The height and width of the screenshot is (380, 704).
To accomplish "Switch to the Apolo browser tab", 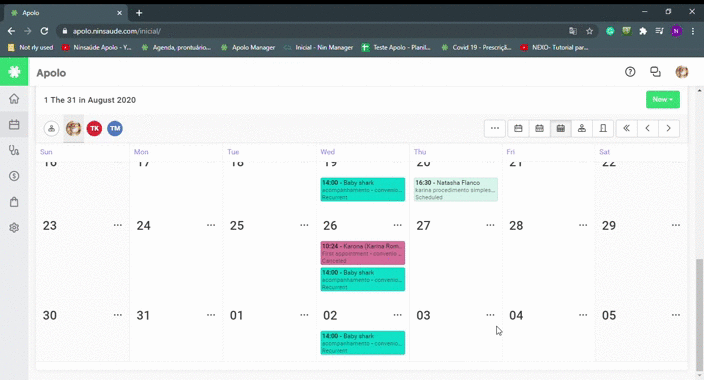I will coord(65,13).
